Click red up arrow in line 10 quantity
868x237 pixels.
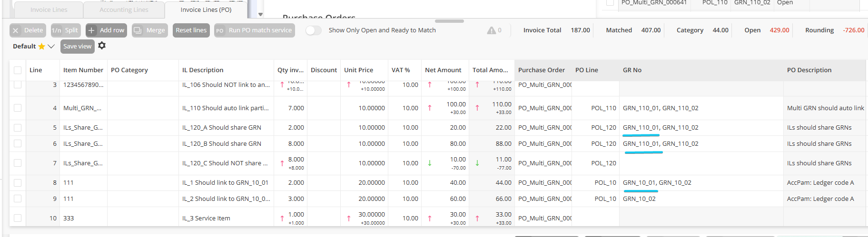282,218
